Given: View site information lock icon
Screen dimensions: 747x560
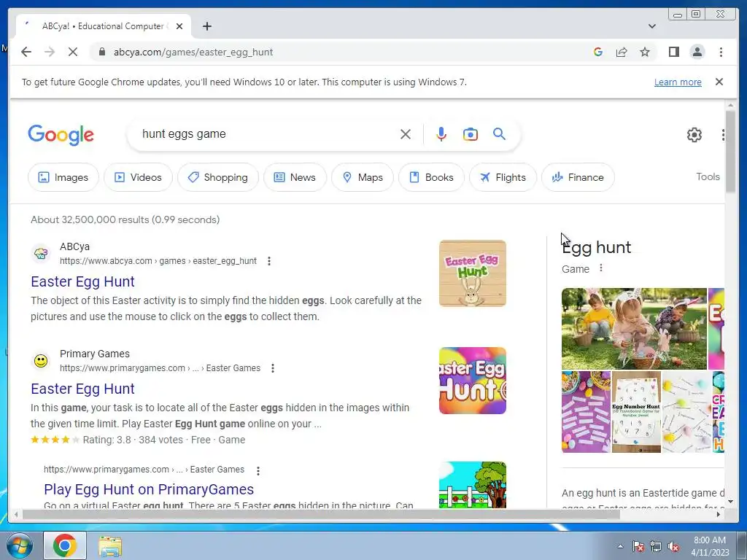Looking at the screenshot, I should [x=101, y=52].
